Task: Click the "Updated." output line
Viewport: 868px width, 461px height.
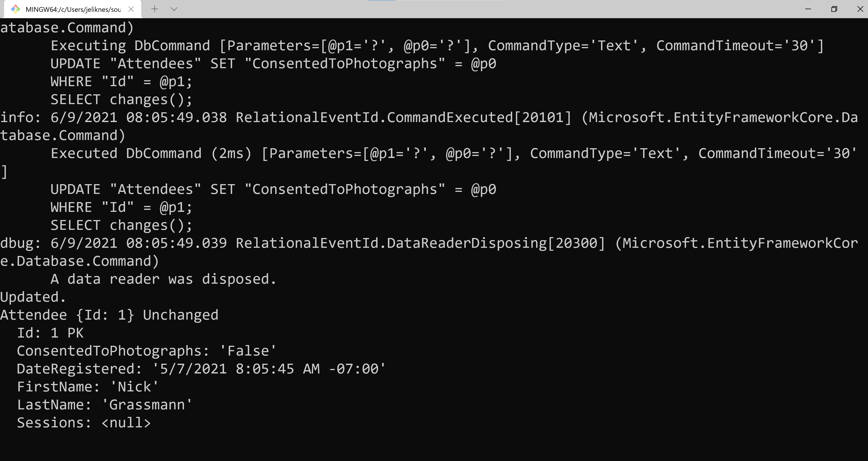Action: point(33,297)
